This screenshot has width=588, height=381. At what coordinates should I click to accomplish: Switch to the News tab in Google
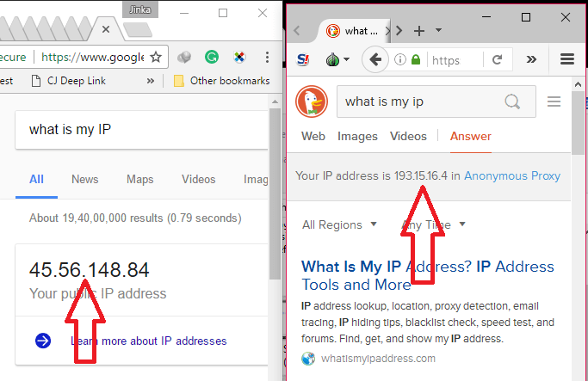[x=84, y=180]
